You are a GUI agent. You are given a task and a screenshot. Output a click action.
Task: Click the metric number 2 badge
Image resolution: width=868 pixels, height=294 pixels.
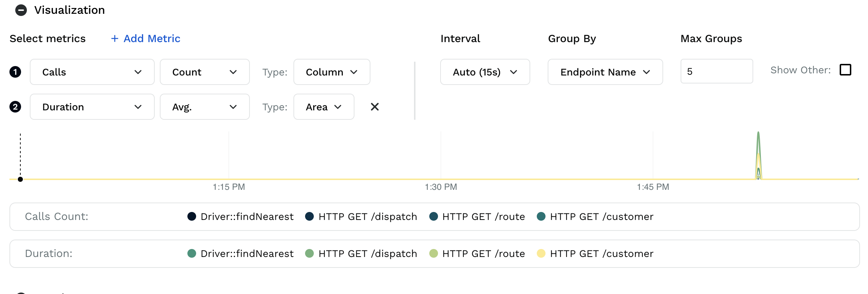pyautogui.click(x=15, y=107)
